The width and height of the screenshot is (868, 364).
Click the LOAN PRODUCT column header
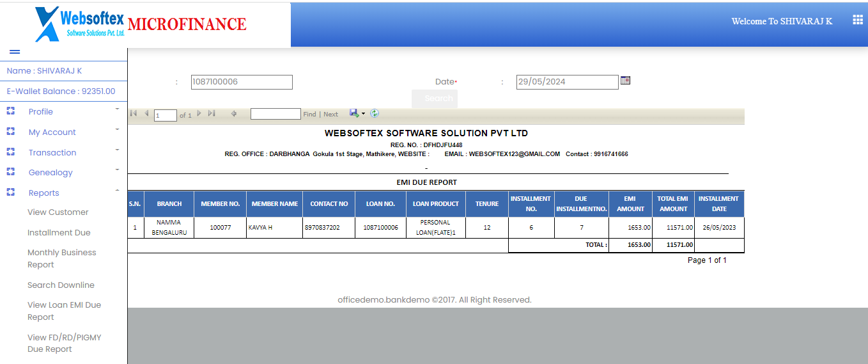point(435,203)
